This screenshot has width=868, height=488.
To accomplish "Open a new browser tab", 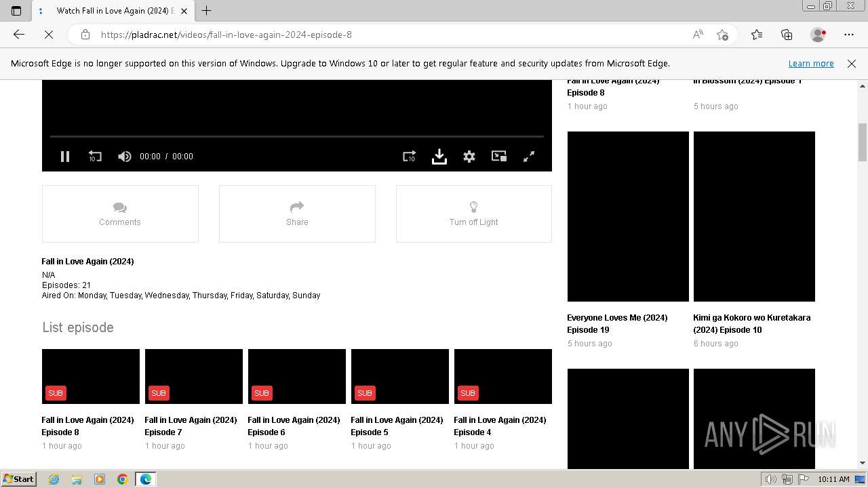I will pos(207,10).
